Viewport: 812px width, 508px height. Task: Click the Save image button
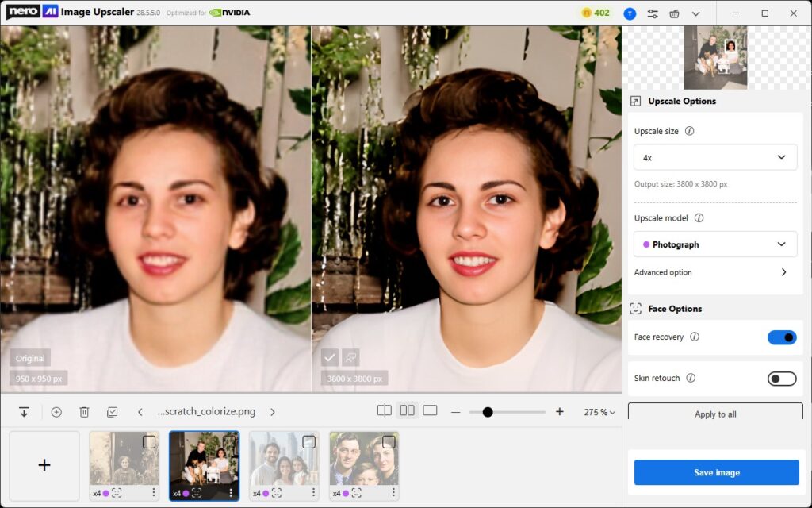716,472
